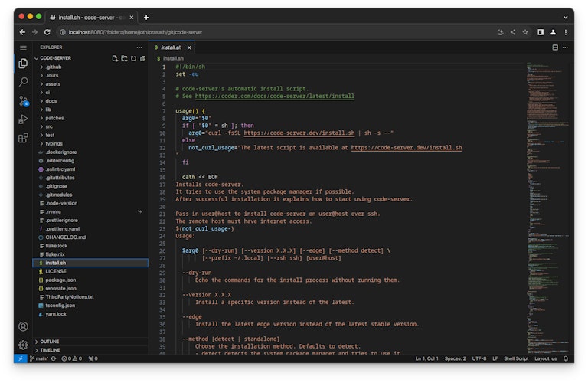
Task: Split the editor layout
Action: click(x=555, y=47)
